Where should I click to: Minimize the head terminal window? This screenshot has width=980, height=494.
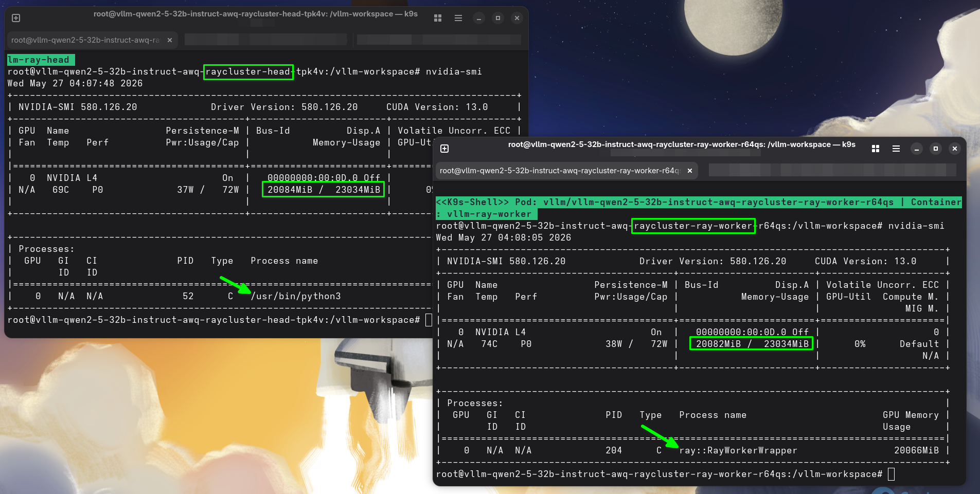[479, 18]
